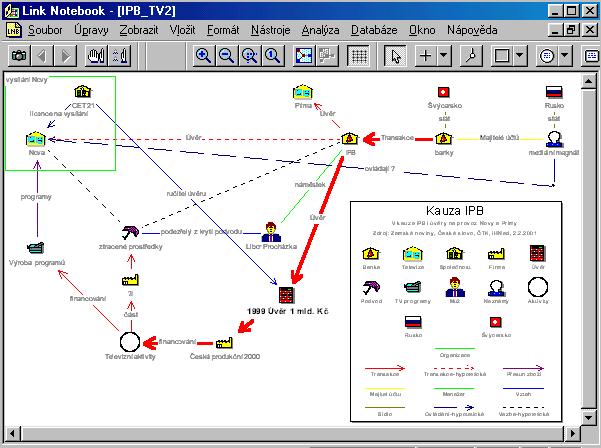
Task: Open the Analýza menu
Action: (x=320, y=30)
